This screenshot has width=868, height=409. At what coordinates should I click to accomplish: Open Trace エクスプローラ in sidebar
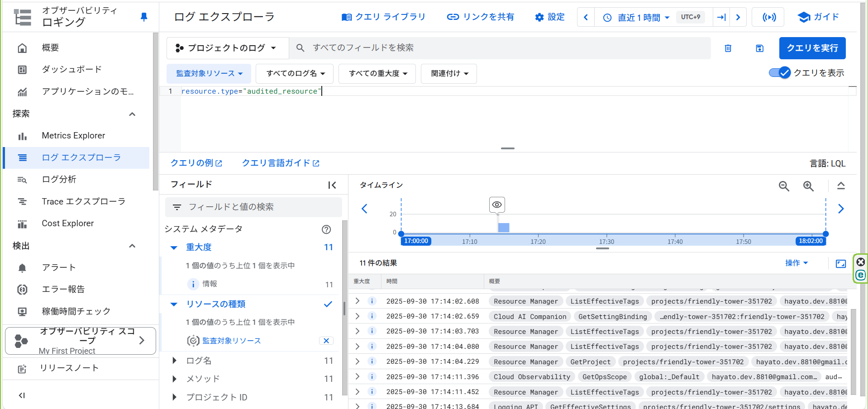click(83, 201)
